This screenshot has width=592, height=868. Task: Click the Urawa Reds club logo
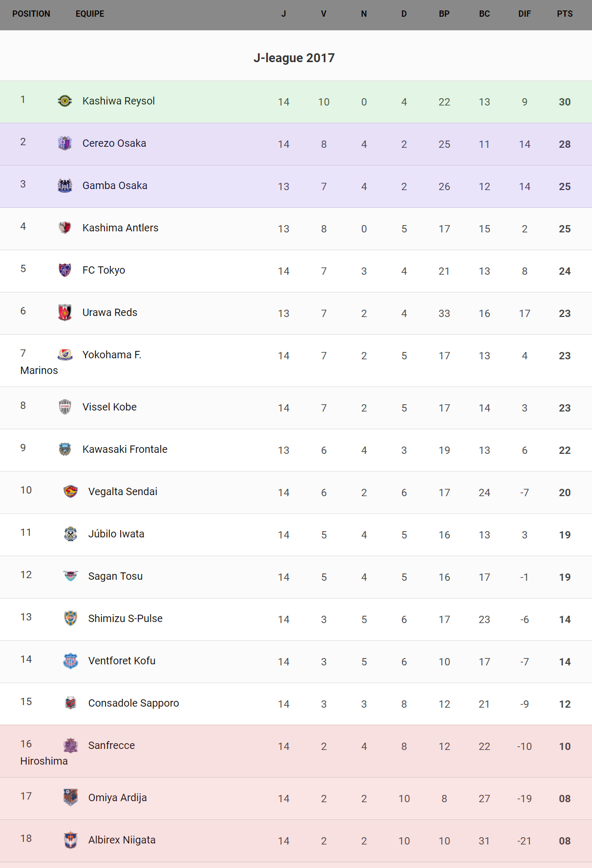click(65, 312)
